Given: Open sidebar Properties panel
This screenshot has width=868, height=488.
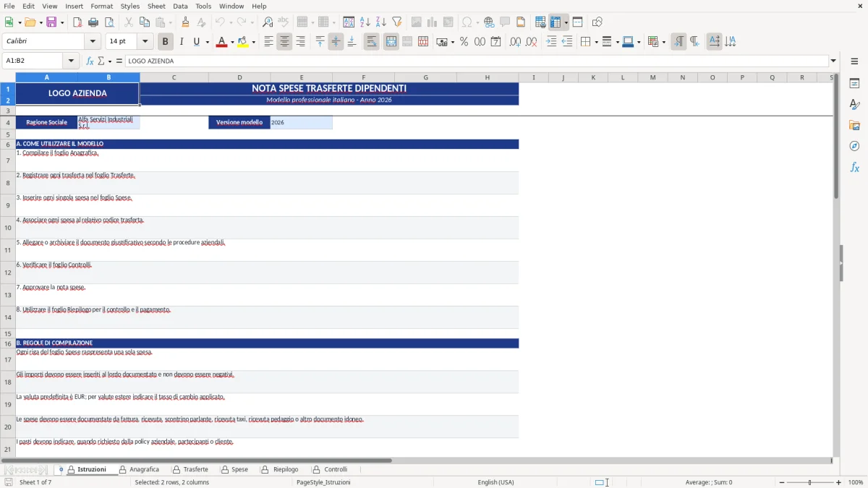Looking at the screenshot, I should pos(854,84).
